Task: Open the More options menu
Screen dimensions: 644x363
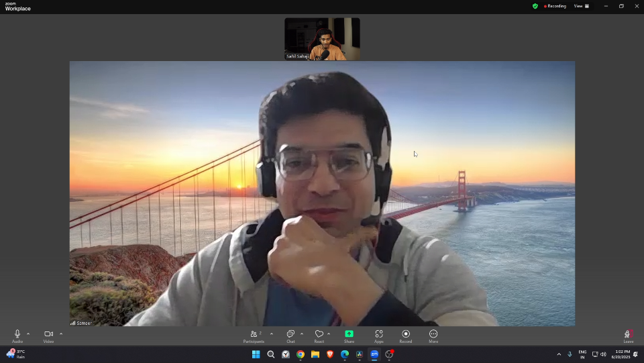Action: [433, 334]
